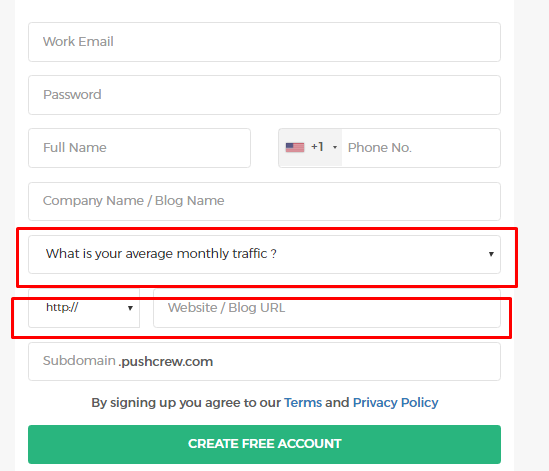Open the Privacy Policy link
Screen dimensions: 549x471
[x=396, y=403]
